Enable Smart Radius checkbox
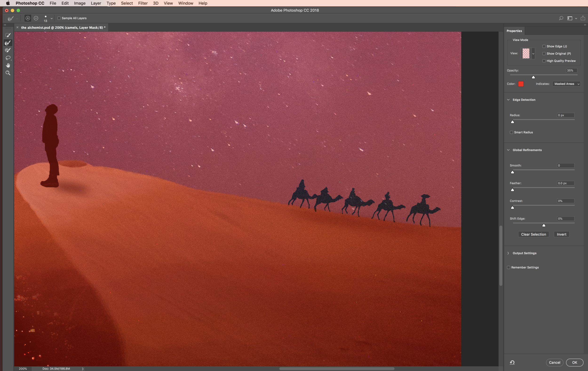The height and width of the screenshot is (371, 588). (511, 132)
